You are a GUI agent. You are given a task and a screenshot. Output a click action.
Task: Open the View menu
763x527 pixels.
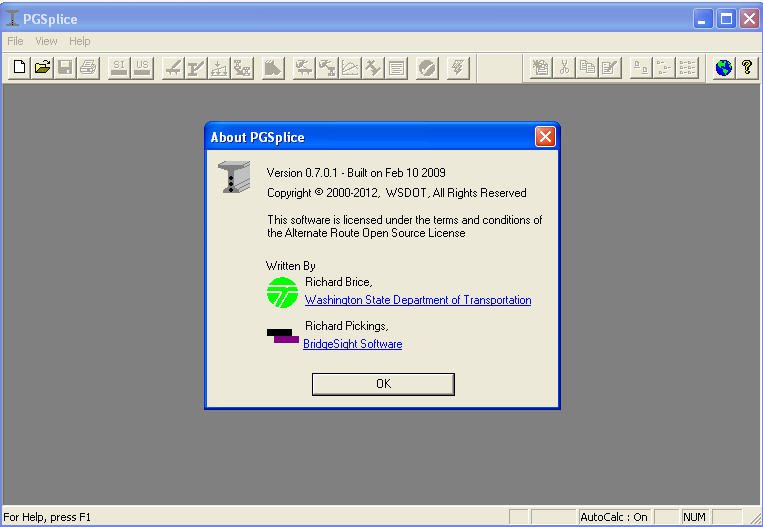tap(46, 41)
